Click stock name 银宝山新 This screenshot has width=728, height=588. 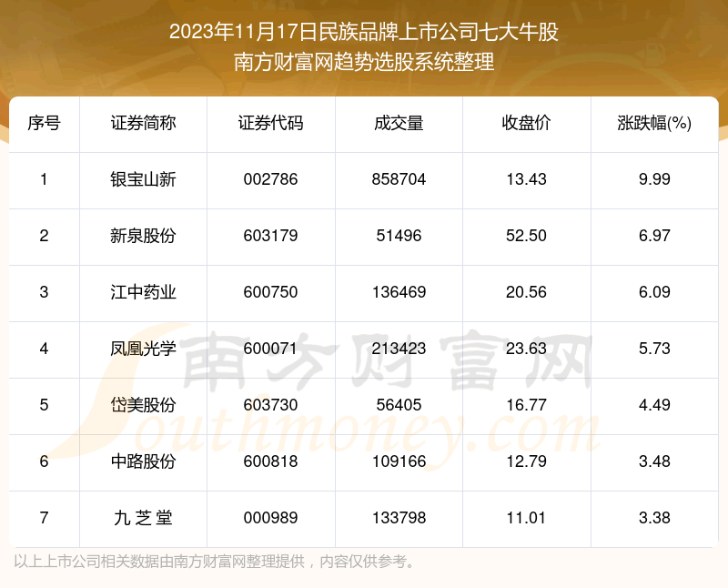point(143,179)
